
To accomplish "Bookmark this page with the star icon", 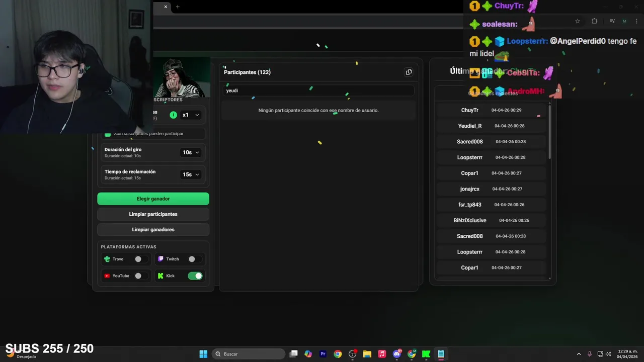I will coord(578,21).
